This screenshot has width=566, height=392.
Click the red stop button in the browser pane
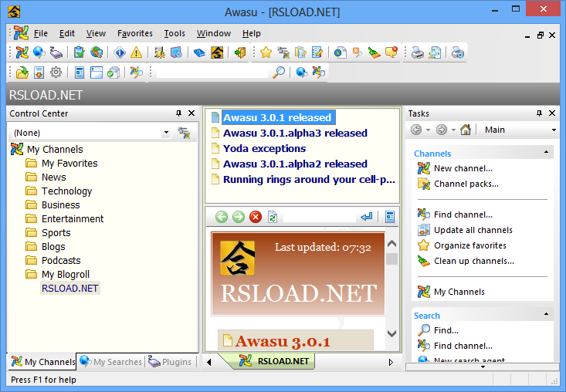click(x=256, y=217)
